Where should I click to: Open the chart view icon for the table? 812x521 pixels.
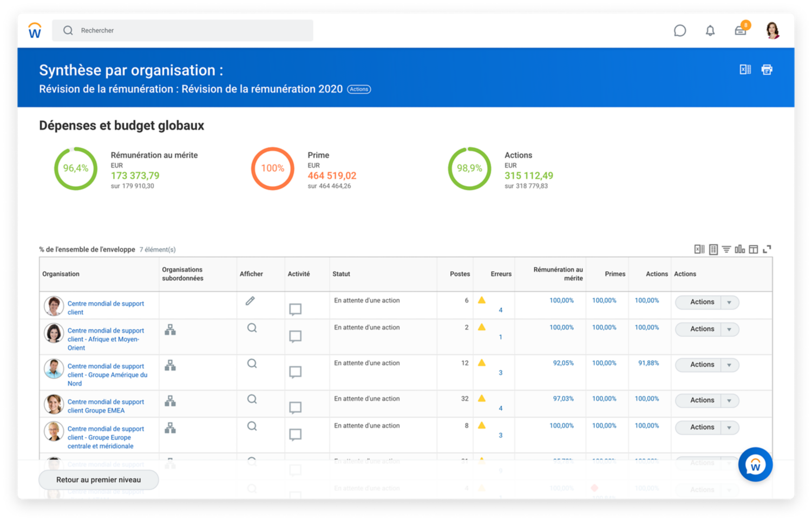739,249
